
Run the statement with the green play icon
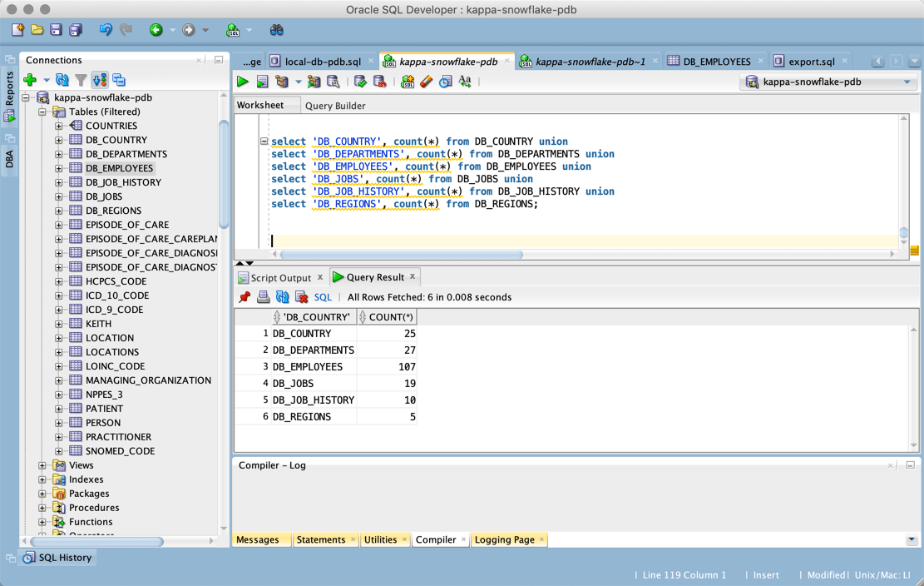point(243,82)
